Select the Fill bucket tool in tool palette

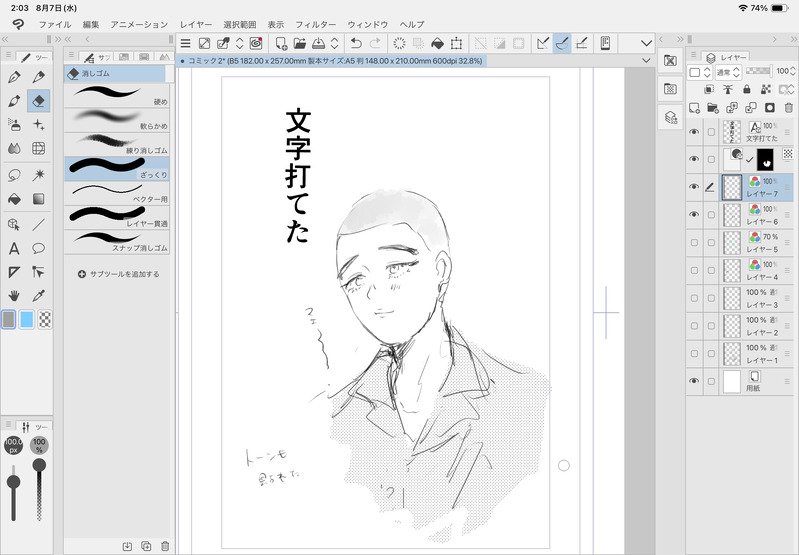[x=14, y=199]
